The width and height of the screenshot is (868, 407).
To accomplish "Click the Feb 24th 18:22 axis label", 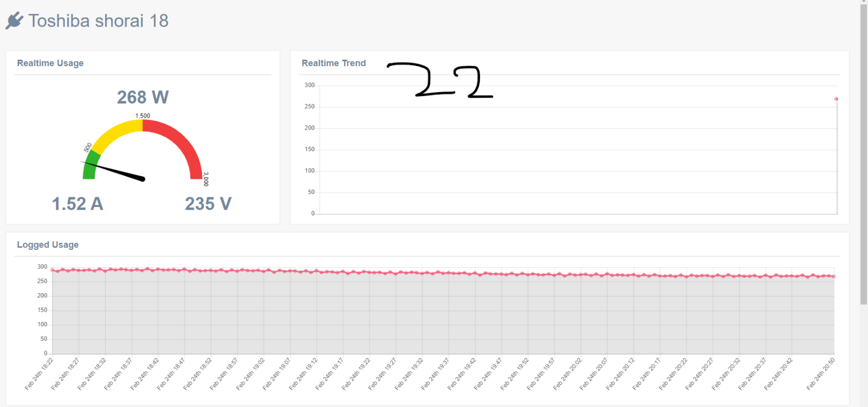I will tap(39, 374).
